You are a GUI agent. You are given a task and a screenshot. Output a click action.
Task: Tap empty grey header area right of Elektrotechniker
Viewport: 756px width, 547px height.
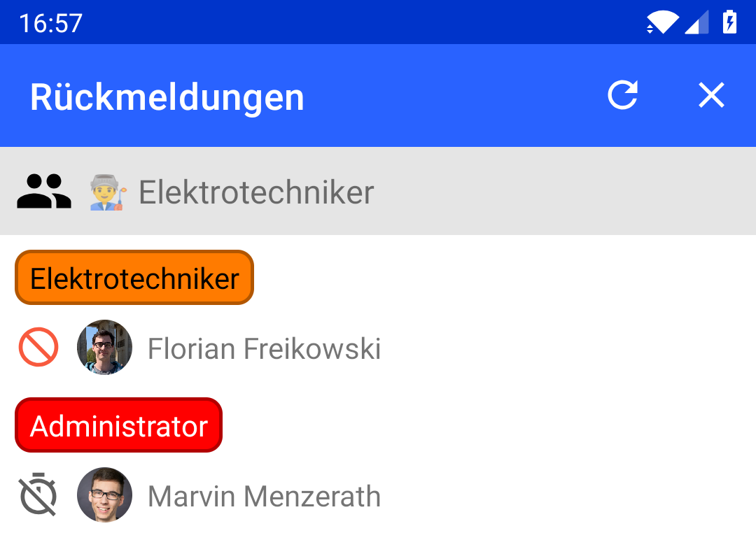(x=560, y=192)
